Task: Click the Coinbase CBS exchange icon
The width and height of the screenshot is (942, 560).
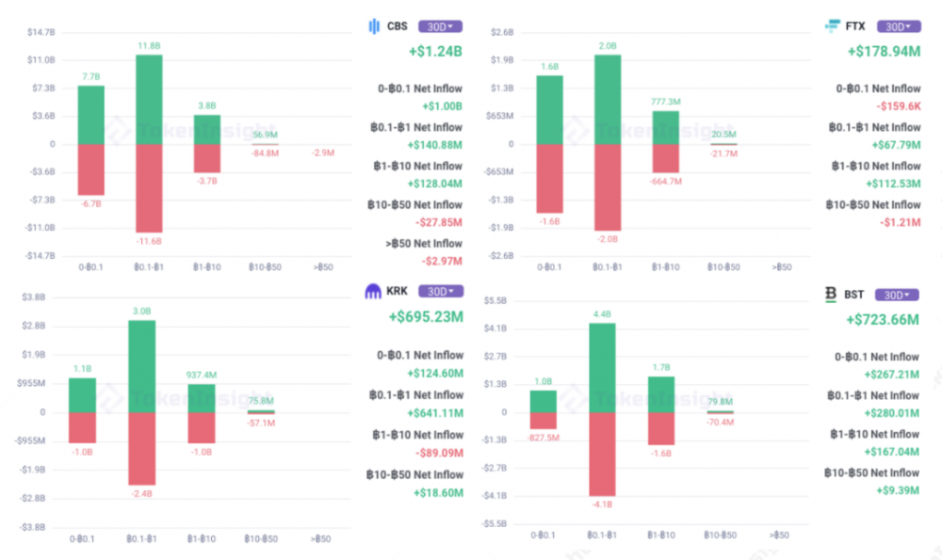Action: coord(374,26)
